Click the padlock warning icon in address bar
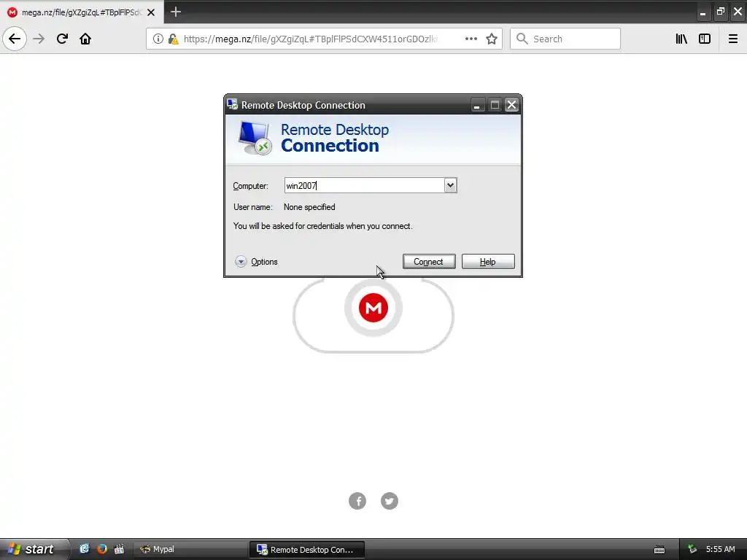The image size is (747, 560). [x=174, y=39]
